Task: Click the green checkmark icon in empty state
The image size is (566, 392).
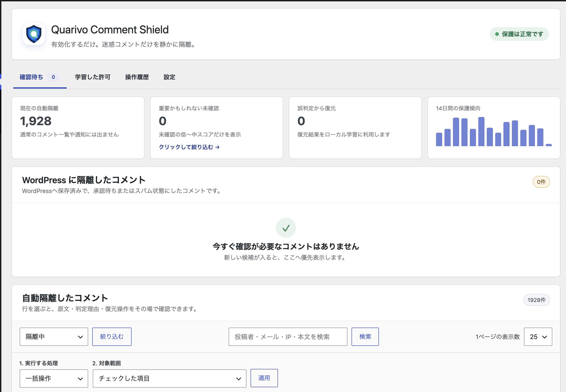Action: coord(286,228)
